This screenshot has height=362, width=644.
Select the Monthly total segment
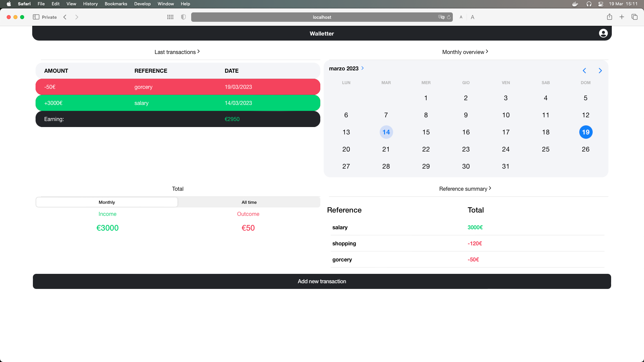[x=107, y=202]
